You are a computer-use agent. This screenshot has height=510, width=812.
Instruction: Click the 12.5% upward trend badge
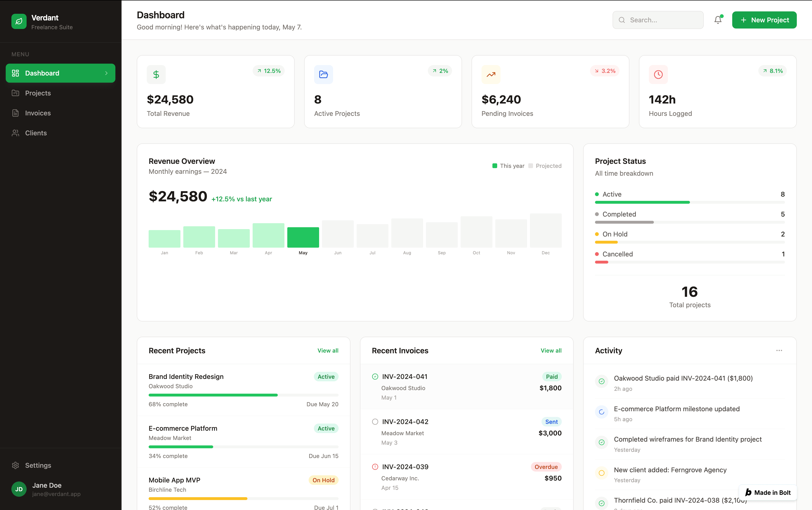[269, 71]
